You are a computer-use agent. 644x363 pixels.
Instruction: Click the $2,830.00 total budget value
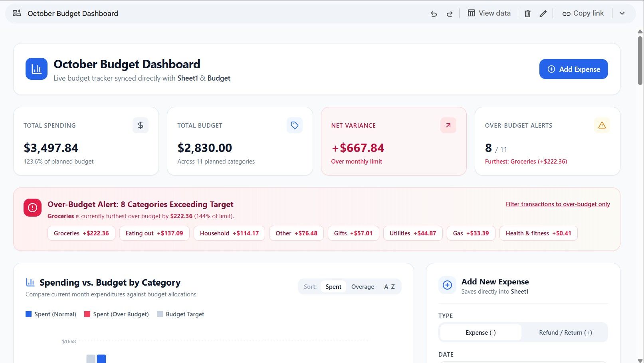coord(205,148)
